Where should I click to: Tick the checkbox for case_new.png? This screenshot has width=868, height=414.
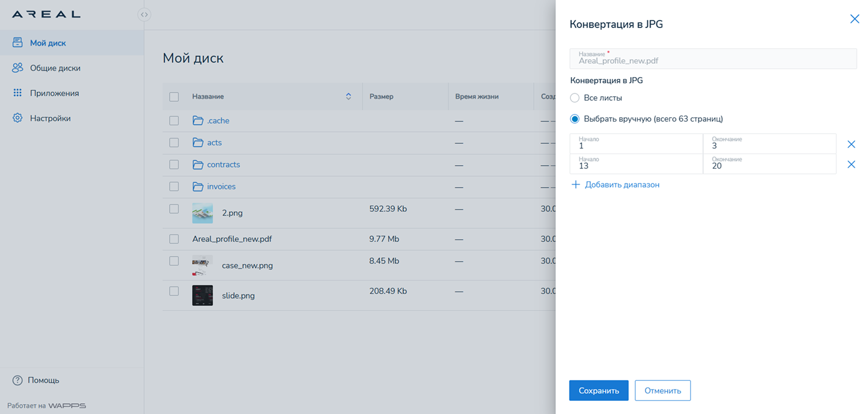click(174, 261)
